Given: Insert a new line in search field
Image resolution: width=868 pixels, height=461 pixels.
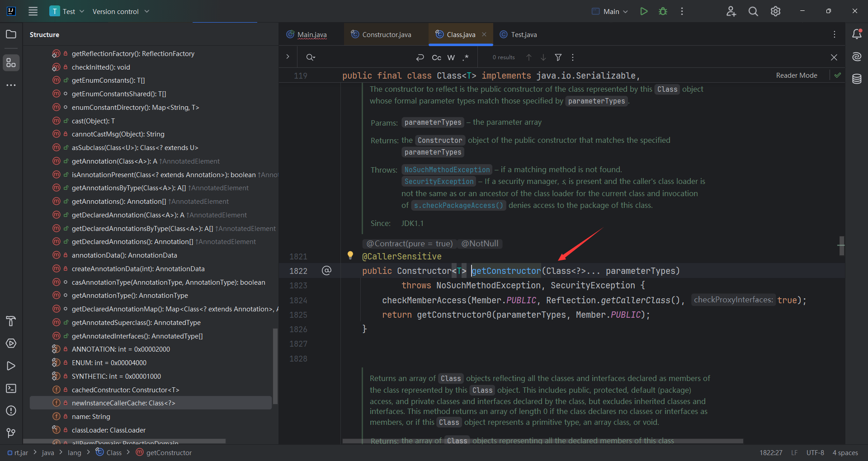Looking at the screenshot, I should 420,57.
